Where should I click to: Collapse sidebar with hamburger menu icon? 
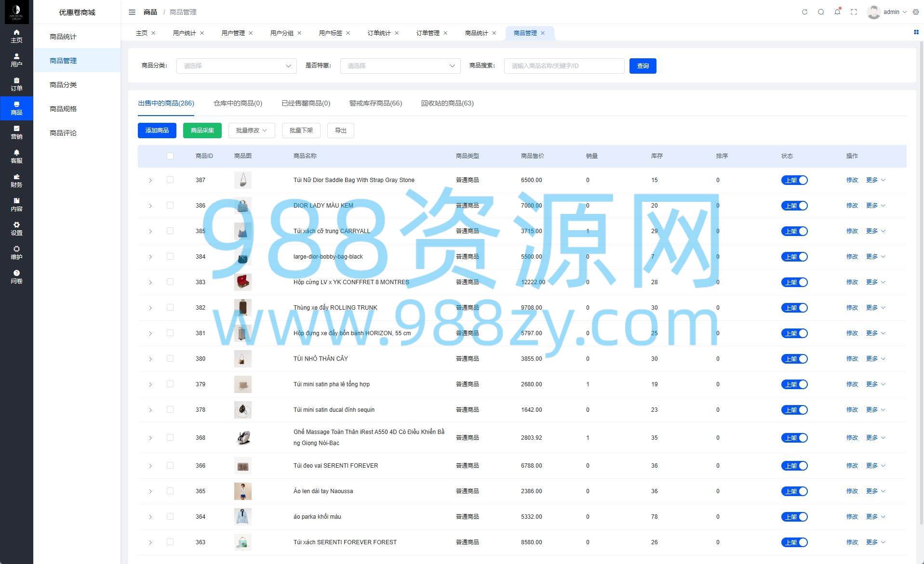(x=132, y=12)
